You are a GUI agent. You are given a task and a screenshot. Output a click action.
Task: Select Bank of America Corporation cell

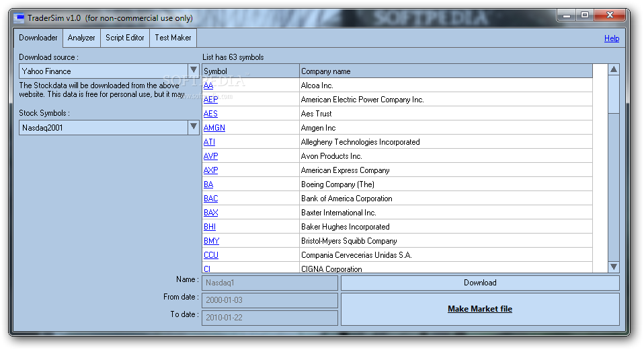tap(446, 199)
